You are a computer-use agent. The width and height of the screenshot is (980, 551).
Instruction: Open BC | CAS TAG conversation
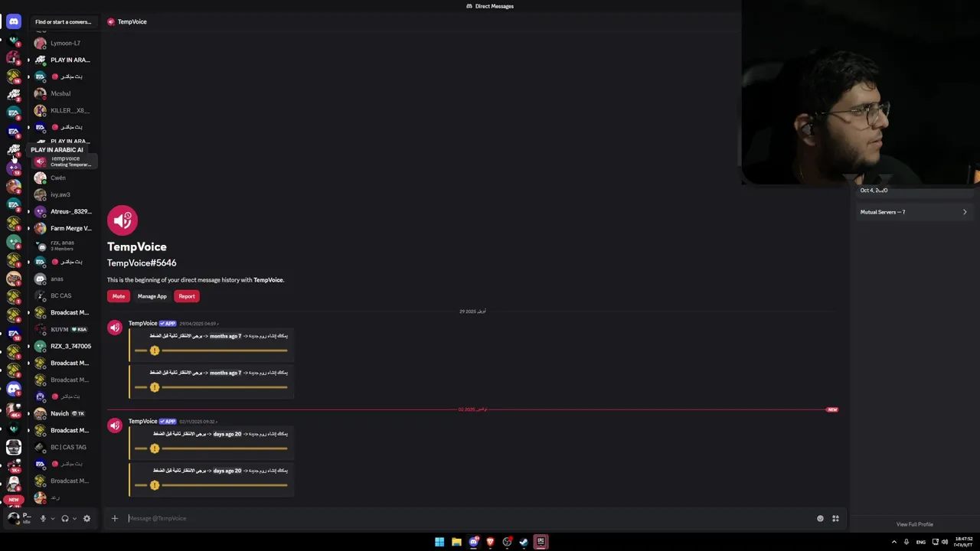[x=64, y=447]
